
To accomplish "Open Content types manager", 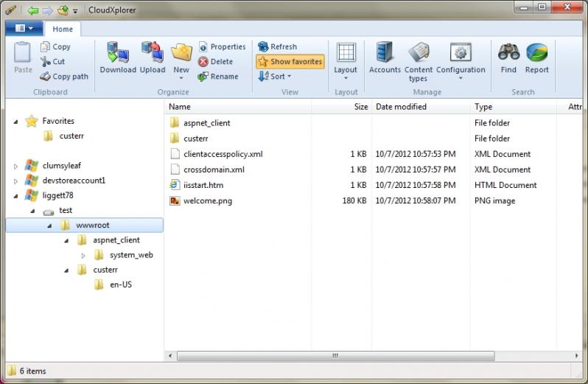I will 418,62.
